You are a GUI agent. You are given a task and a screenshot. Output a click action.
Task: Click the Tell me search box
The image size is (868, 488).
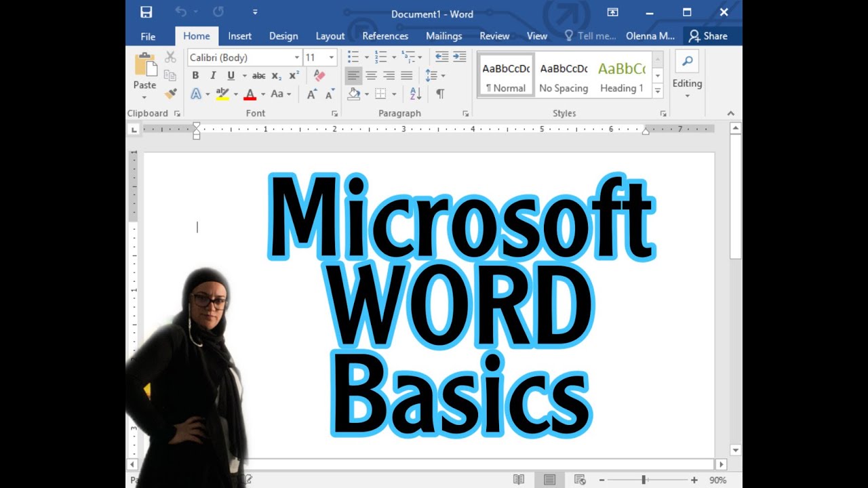tap(590, 36)
